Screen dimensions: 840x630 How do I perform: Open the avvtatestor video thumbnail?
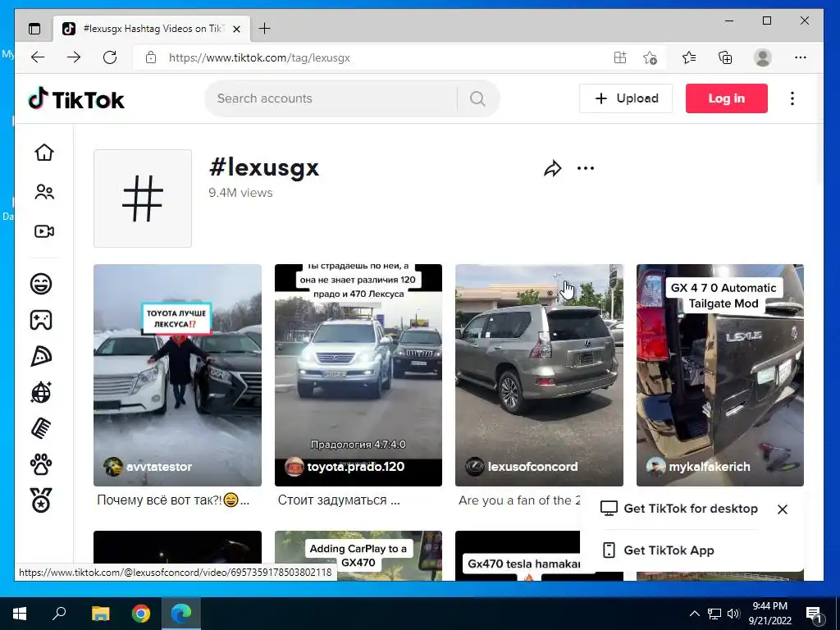(x=177, y=375)
